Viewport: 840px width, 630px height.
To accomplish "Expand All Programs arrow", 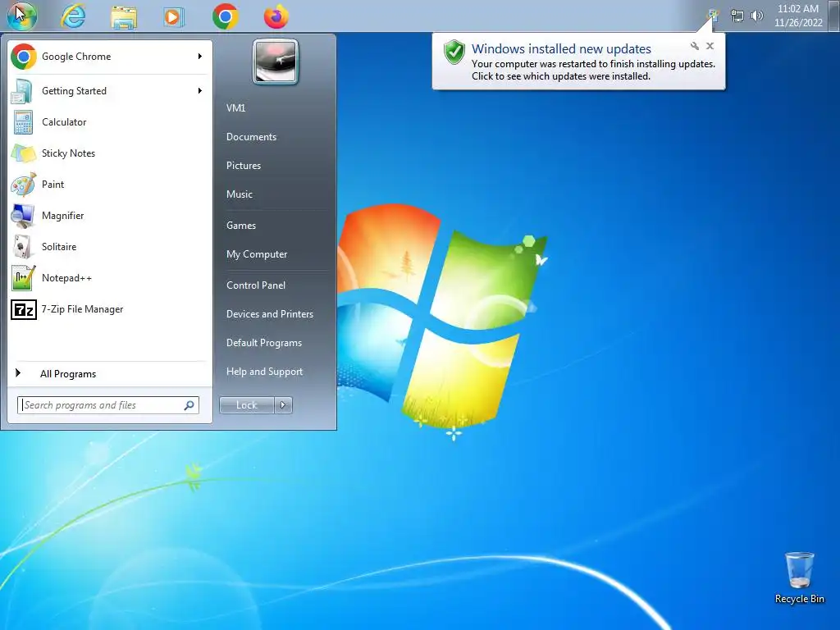I will 18,373.
